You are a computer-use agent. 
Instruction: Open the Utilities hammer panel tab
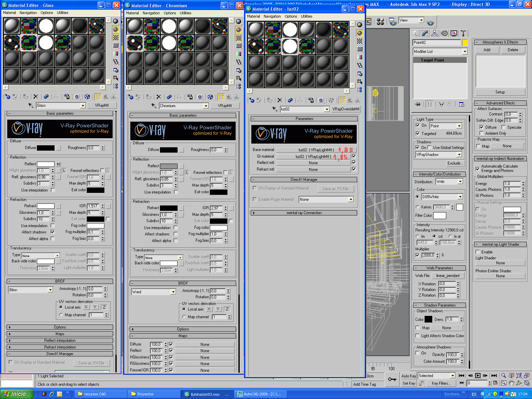[463, 33]
